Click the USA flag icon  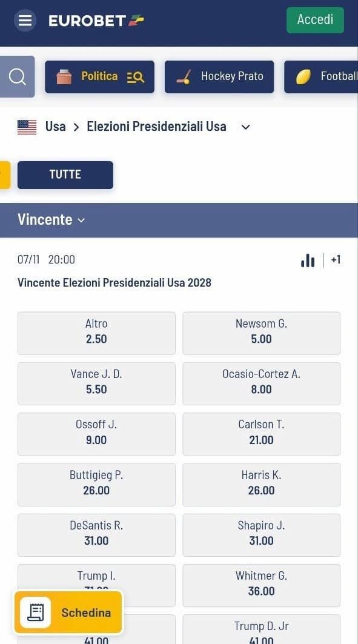pyautogui.click(x=27, y=127)
